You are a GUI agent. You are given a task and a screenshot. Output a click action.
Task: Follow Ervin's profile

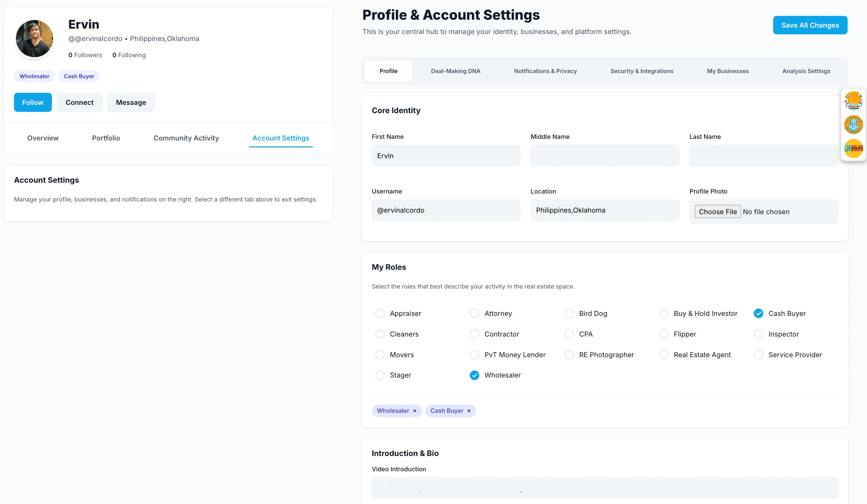pos(33,102)
